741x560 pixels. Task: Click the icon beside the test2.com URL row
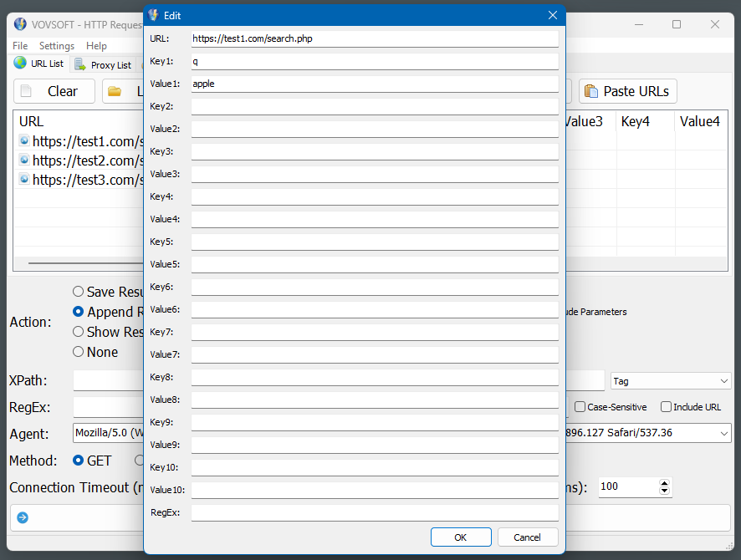(x=24, y=160)
